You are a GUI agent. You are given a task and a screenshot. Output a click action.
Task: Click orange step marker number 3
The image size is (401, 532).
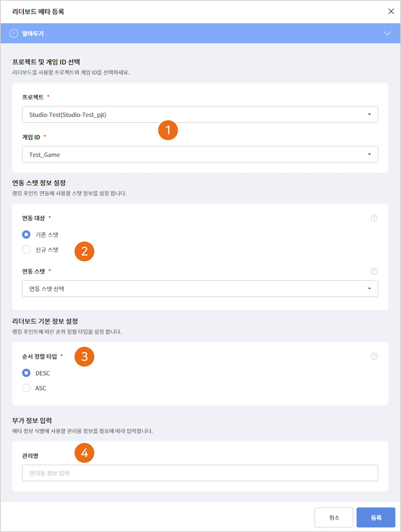(84, 356)
